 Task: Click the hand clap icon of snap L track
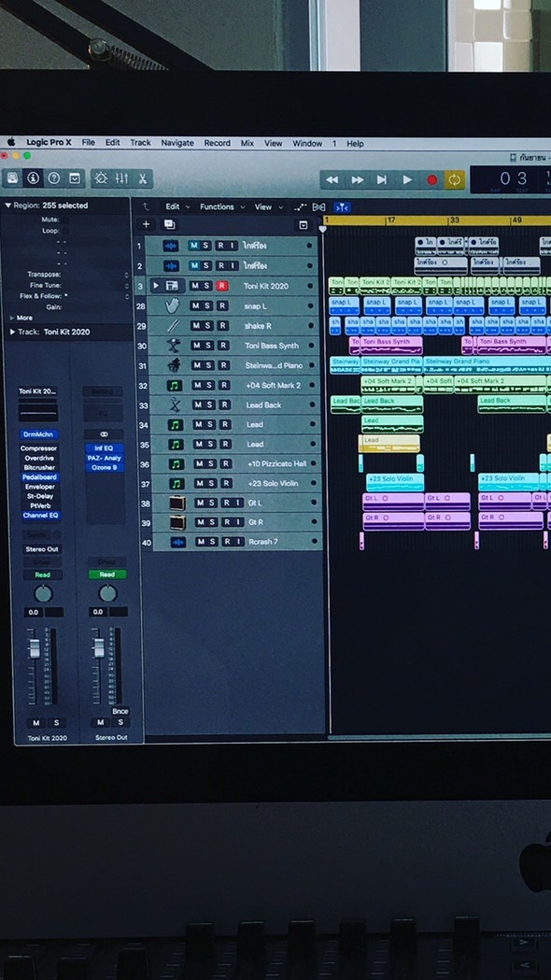point(173,305)
